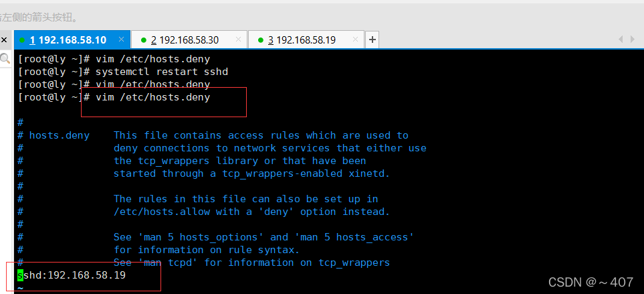
Task: Click comment line 'deny connections to network services'
Action: pos(270,148)
